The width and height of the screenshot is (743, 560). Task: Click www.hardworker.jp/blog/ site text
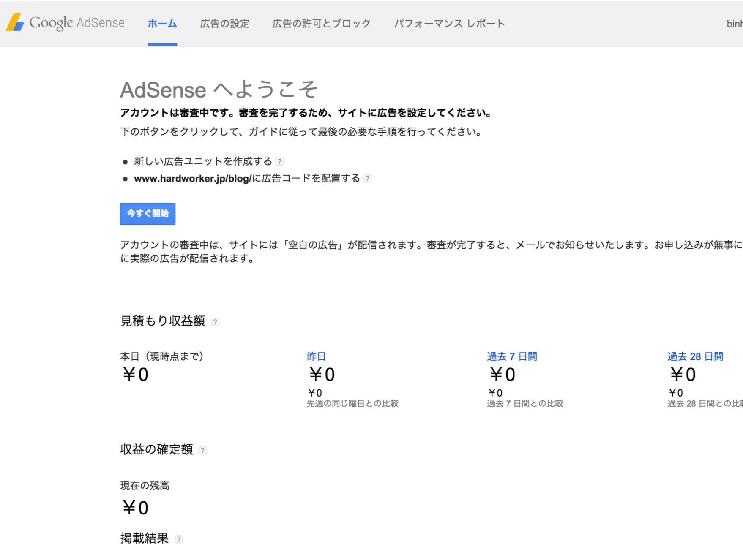pyautogui.click(x=193, y=179)
